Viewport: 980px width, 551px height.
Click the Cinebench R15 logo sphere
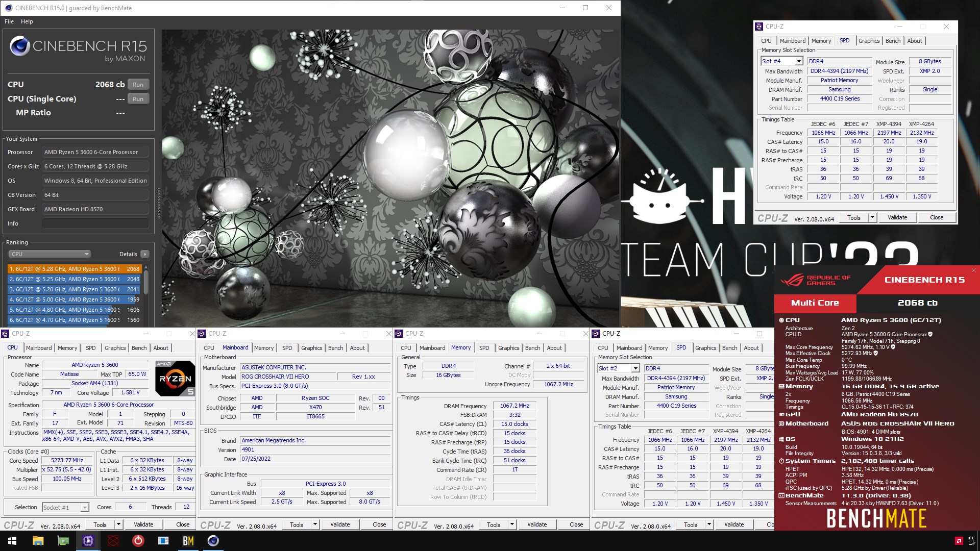(x=19, y=46)
